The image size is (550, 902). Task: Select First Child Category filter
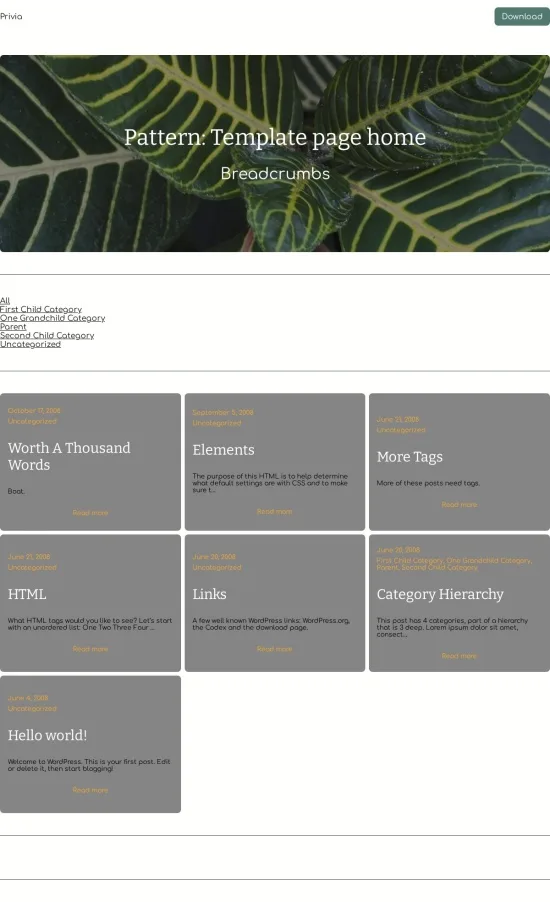(x=41, y=309)
